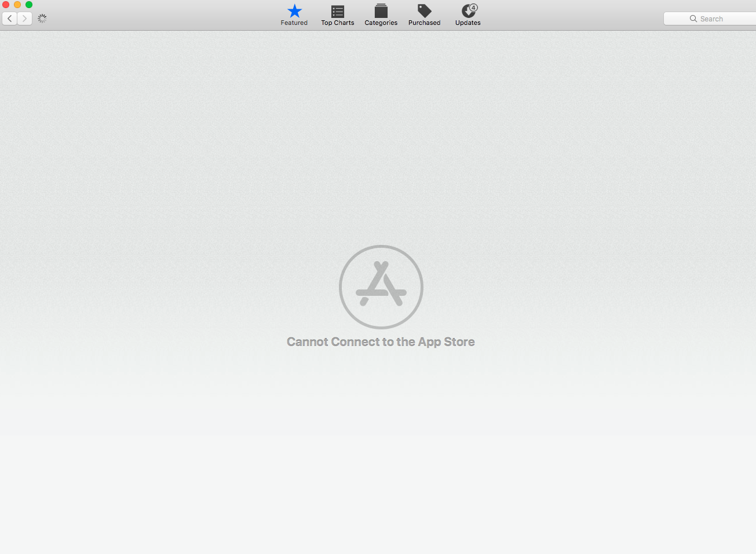The width and height of the screenshot is (756, 554).
Task: Click the loading spinner indicator
Action: [42, 19]
